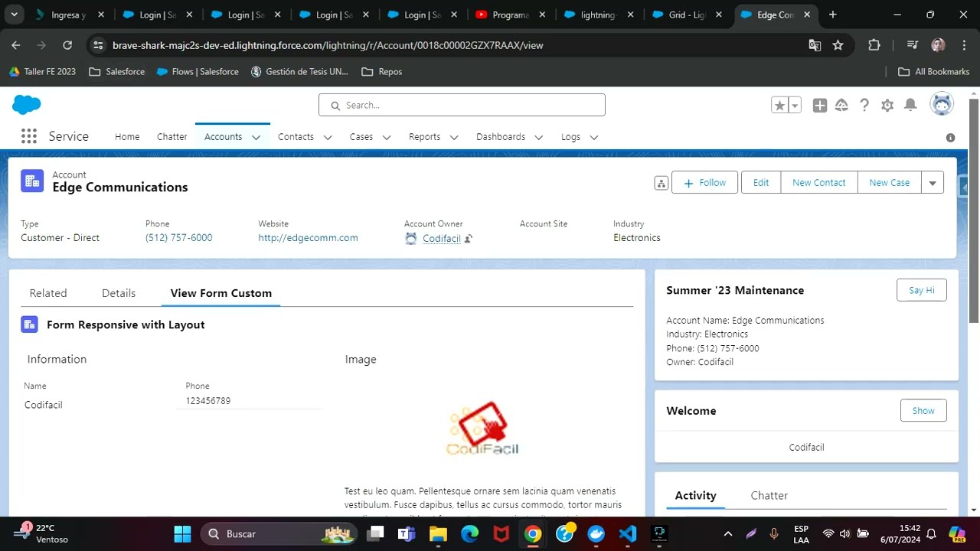This screenshot has width=980, height=551.
Task: Show hidden system tray icons chevron
Action: (728, 533)
